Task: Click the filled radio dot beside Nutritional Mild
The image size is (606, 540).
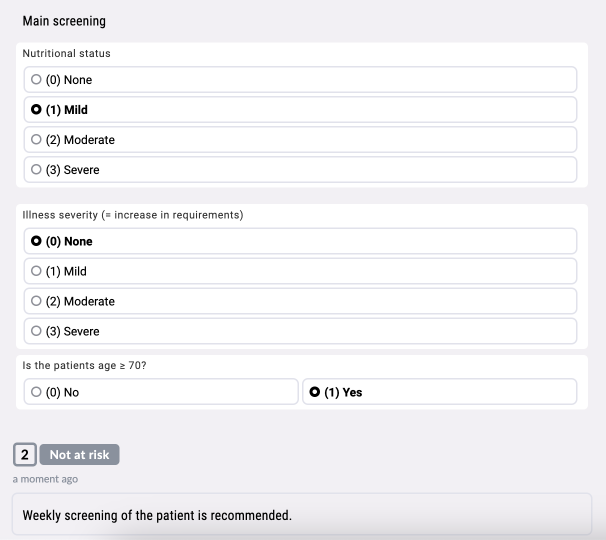Action: (37, 110)
